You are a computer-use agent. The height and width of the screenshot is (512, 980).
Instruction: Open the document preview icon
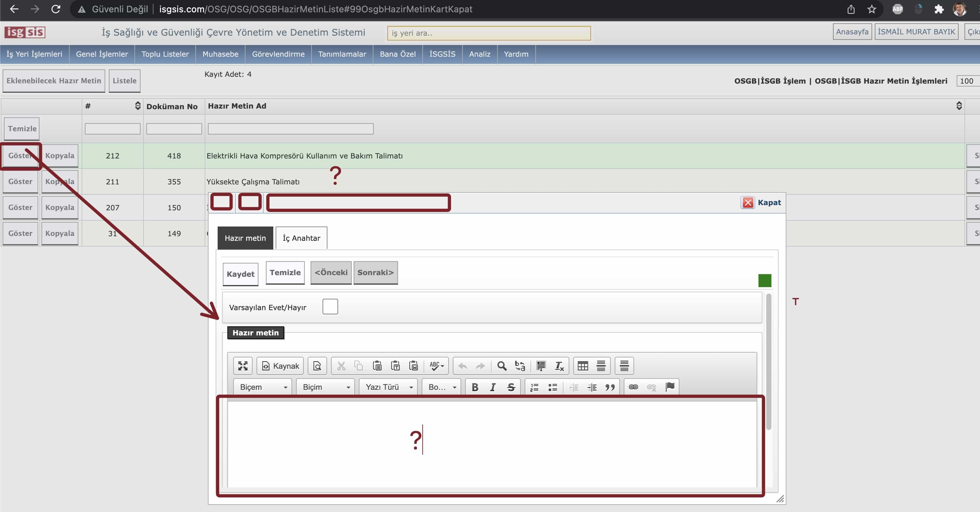click(317, 366)
